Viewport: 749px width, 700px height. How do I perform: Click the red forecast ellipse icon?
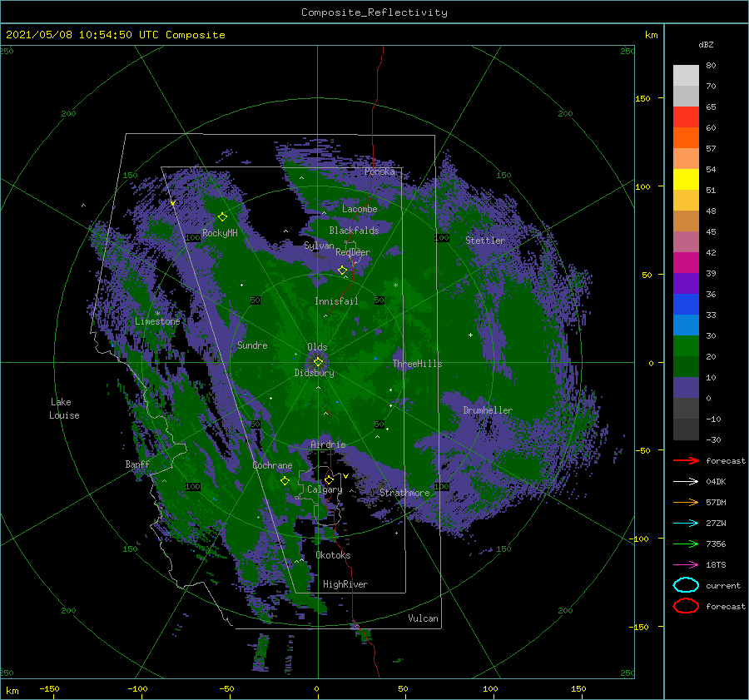pyautogui.click(x=686, y=606)
